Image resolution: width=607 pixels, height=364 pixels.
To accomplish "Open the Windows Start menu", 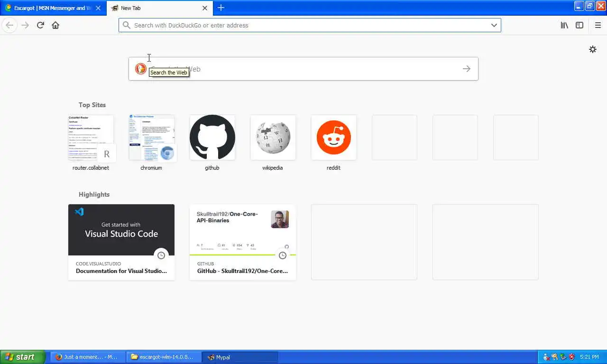I will click(23, 357).
